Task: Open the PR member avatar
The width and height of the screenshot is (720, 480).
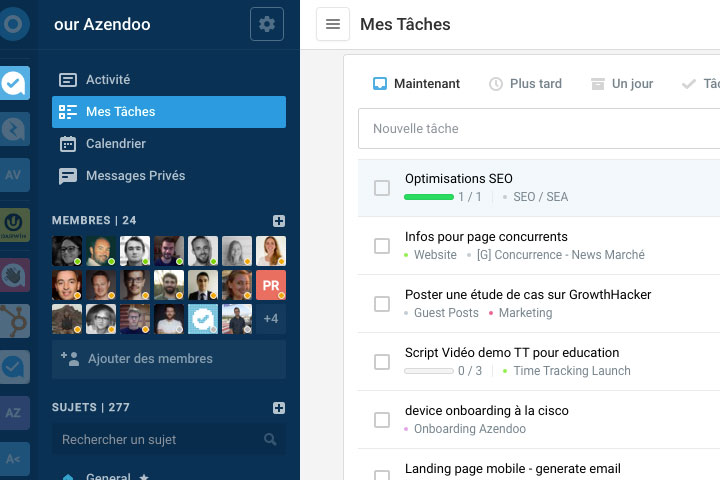Action: click(x=271, y=285)
